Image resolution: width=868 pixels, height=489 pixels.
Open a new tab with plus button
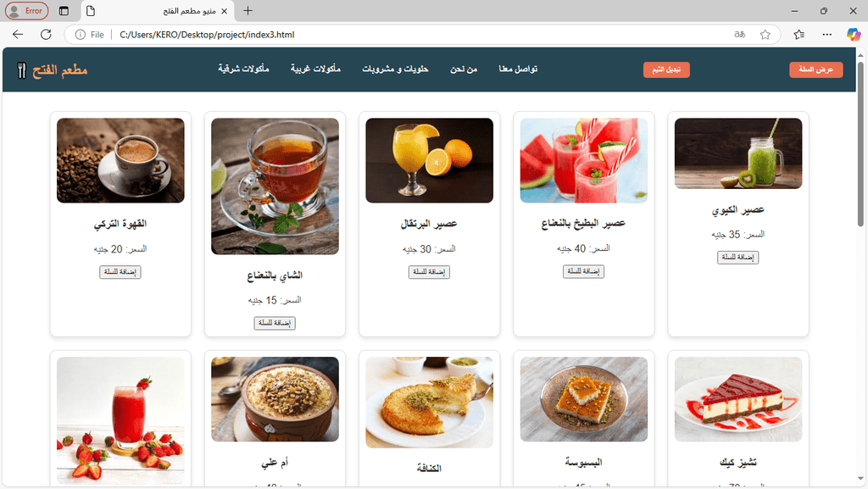click(x=248, y=11)
